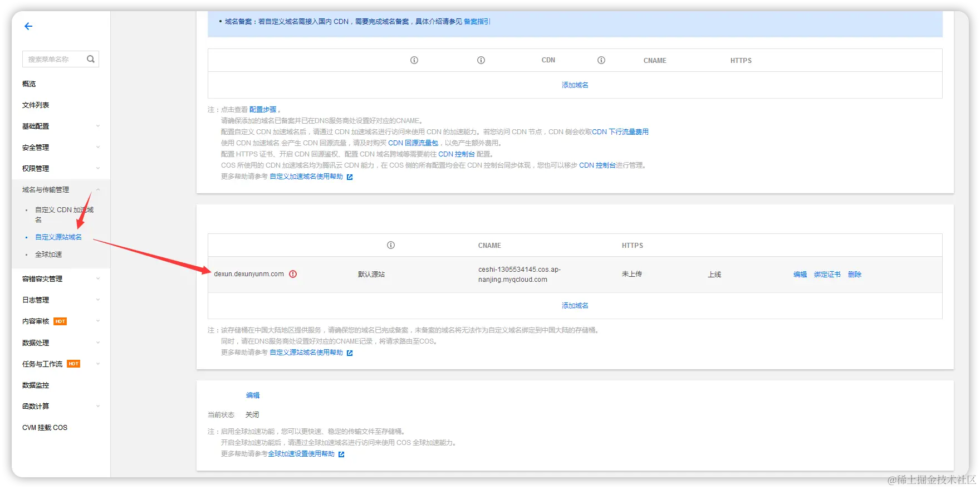The image size is (980, 489).
Task: Expand the 基础配置 sidebar section
Action: (98, 126)
